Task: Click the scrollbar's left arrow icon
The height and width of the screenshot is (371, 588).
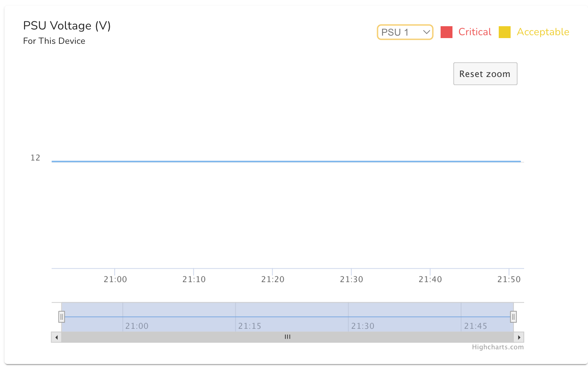Action: (57, 337)
